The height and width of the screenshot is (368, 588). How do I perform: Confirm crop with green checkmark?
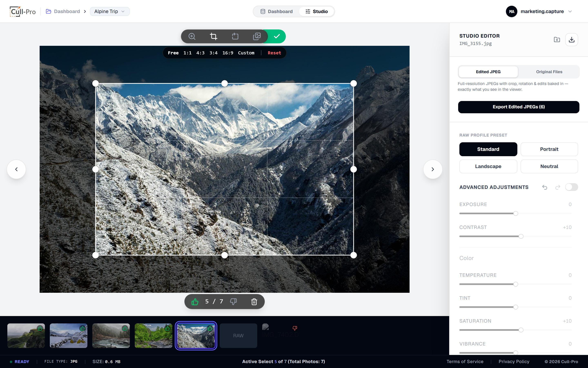[x=277, y=37]
